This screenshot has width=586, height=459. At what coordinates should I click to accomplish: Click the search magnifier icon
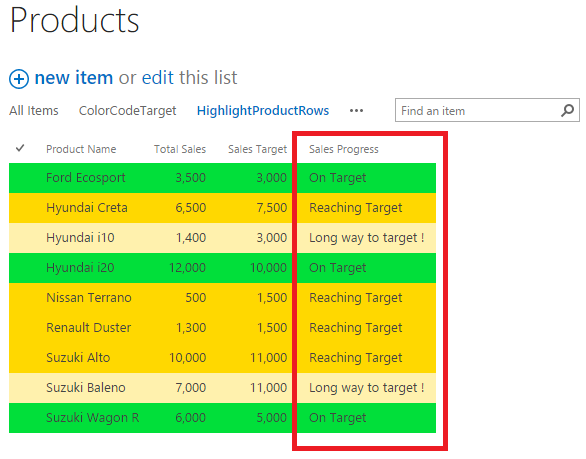point(567,110)
